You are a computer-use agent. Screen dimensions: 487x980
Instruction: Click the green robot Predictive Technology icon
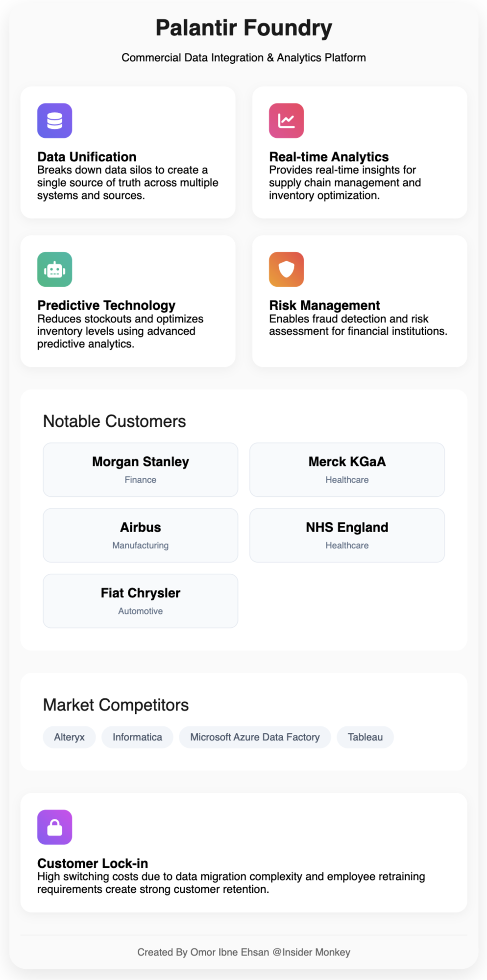coord(54,269)
